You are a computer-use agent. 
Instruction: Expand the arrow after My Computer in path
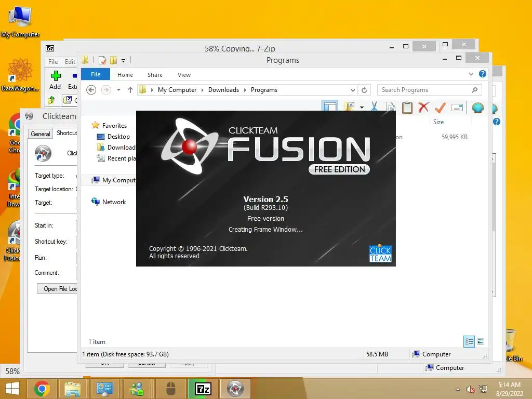[x=203, y=90]
